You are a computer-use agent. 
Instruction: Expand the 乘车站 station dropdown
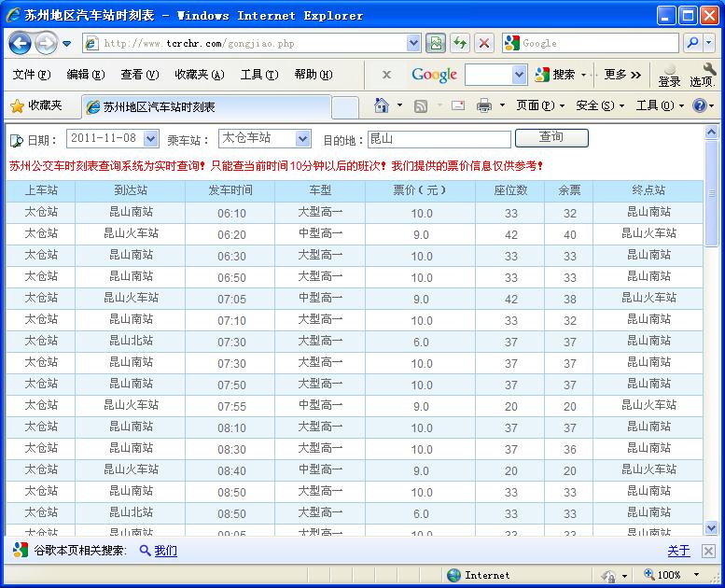302,139
